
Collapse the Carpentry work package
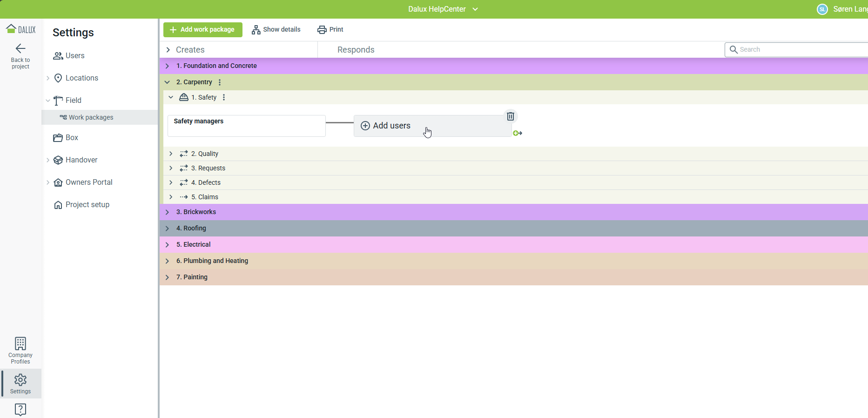(167, 82)
